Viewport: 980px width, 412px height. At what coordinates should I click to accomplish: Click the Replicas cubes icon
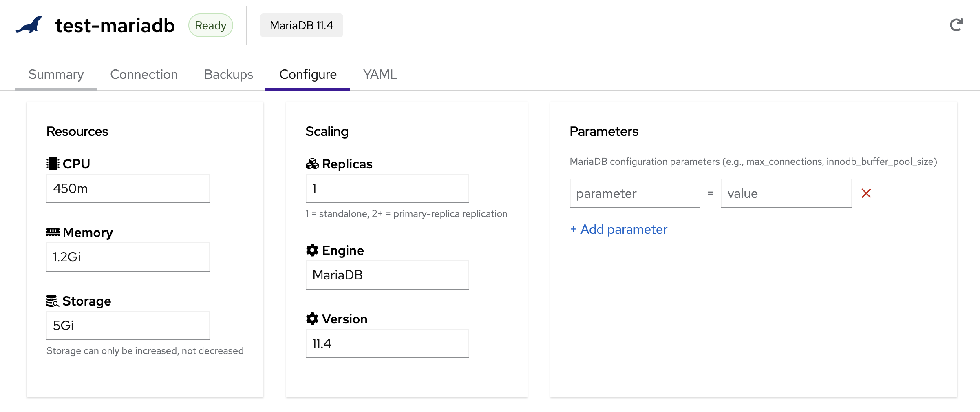pyautogui.click(x=312, y=164)
